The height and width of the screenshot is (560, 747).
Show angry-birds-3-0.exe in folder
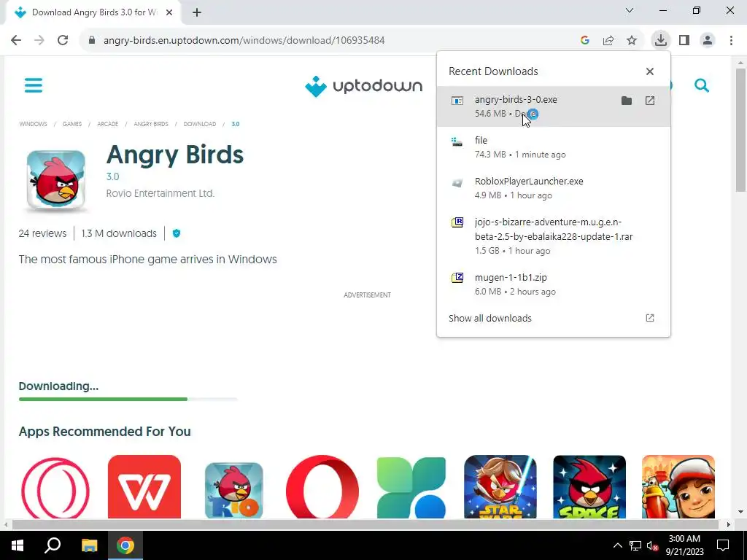coord(627,101)
